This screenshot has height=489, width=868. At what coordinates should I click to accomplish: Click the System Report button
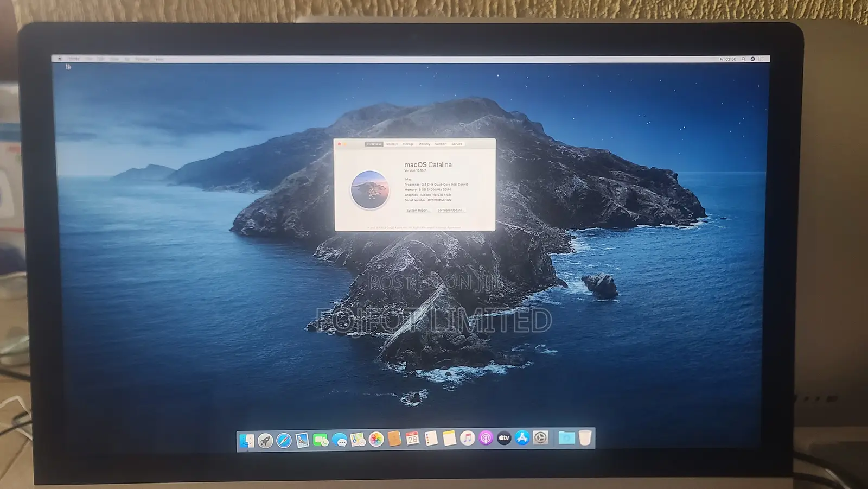coord(418,211)
